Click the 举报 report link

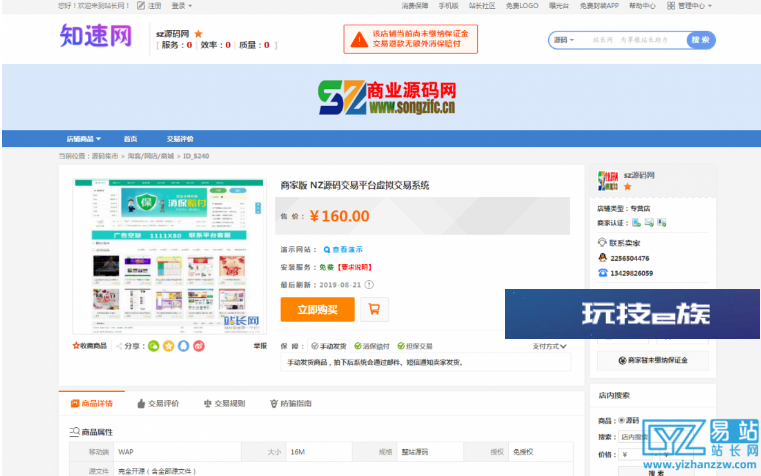point(260,345)
